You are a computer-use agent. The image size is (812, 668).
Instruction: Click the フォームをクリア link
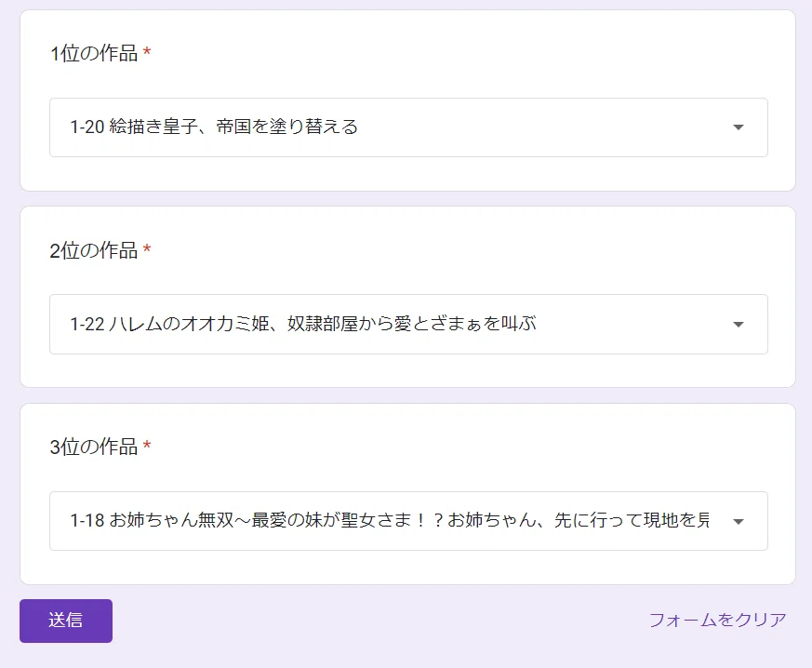coord(718,620)
